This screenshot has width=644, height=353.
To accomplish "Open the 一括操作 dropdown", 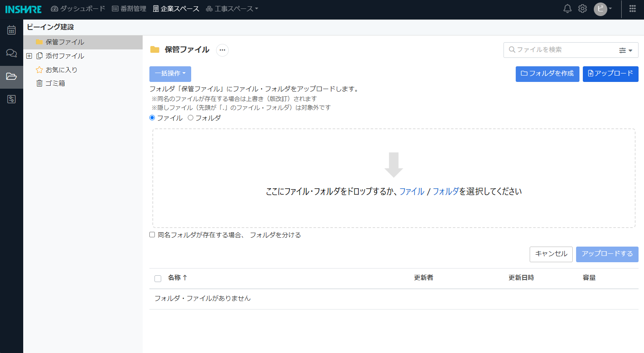I will [x=170, y=74].
